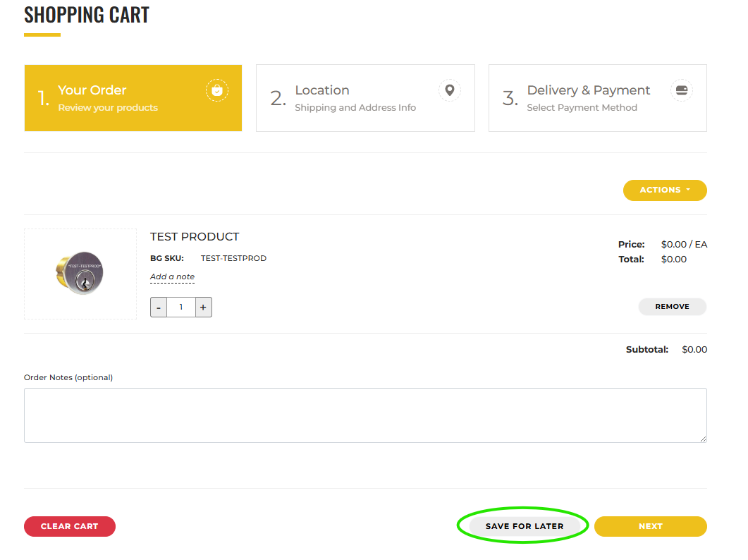Click the Add a note link

[x=172, y=276]
